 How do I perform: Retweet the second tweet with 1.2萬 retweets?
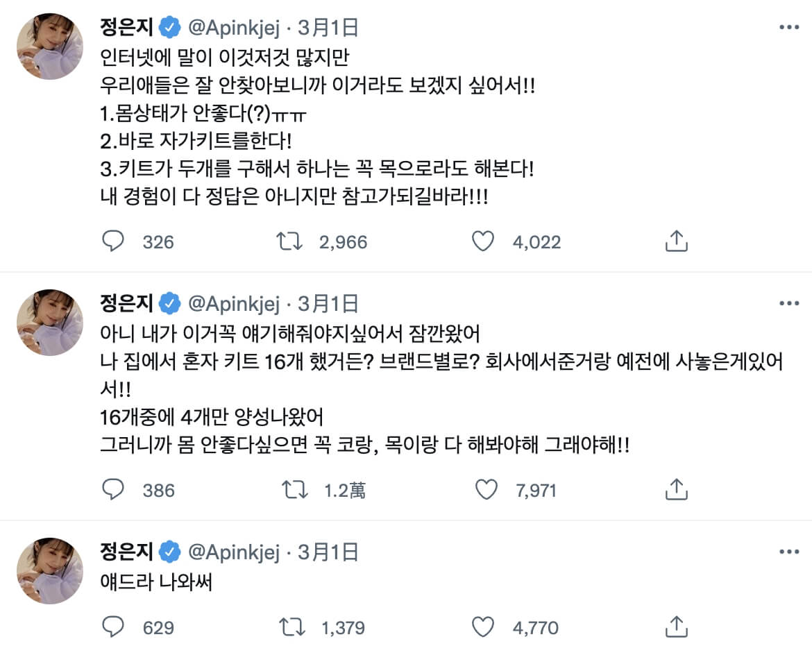(294, 490)
